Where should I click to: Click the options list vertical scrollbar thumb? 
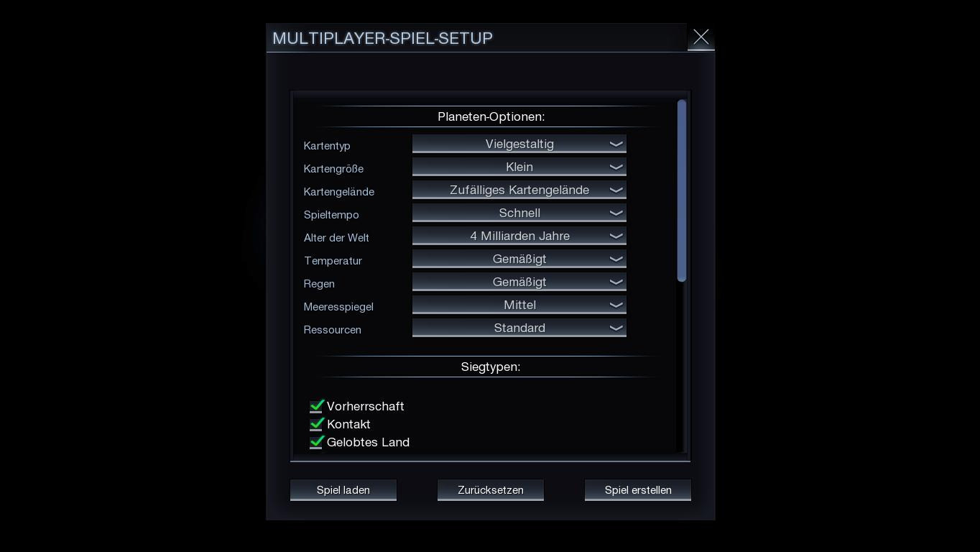(x=682, y=190)
